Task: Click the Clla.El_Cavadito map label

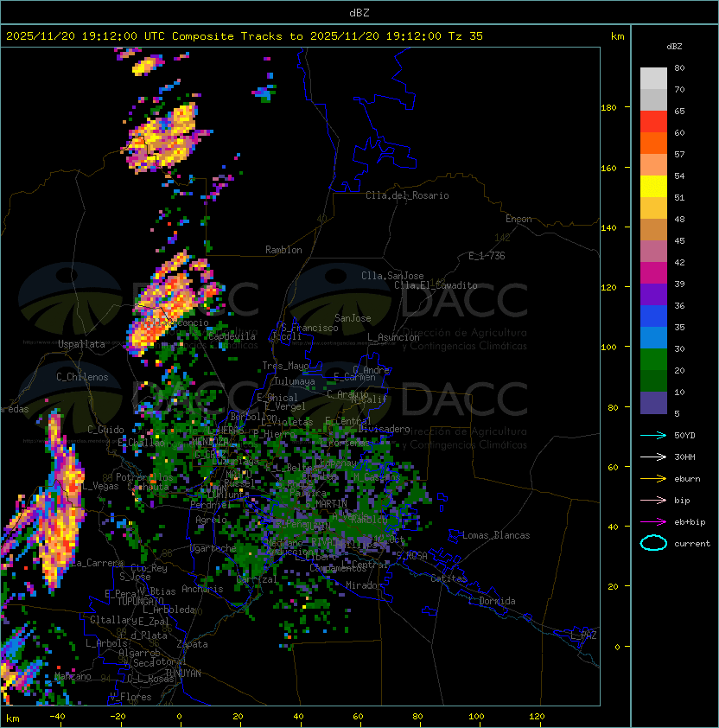Action: coord(436,285)
